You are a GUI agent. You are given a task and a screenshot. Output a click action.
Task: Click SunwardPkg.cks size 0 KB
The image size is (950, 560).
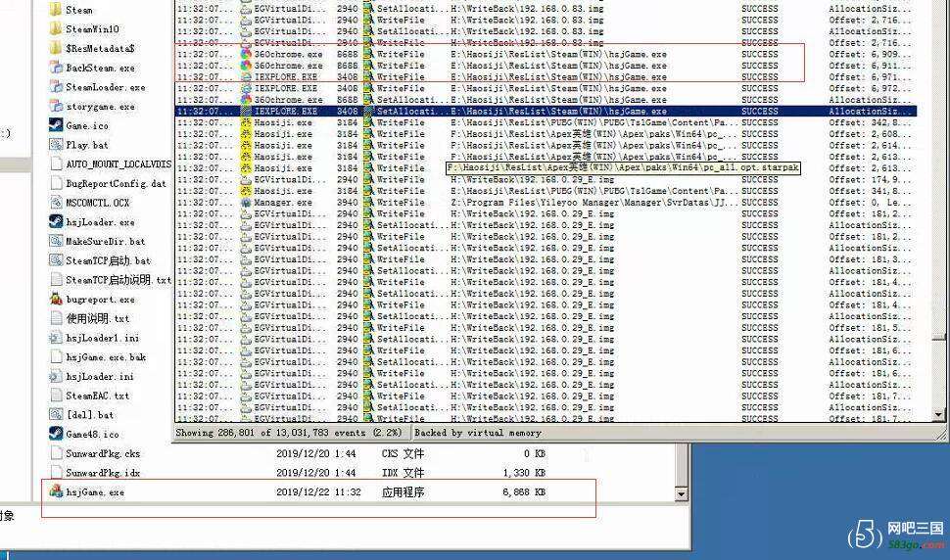[x=535, y=453]
